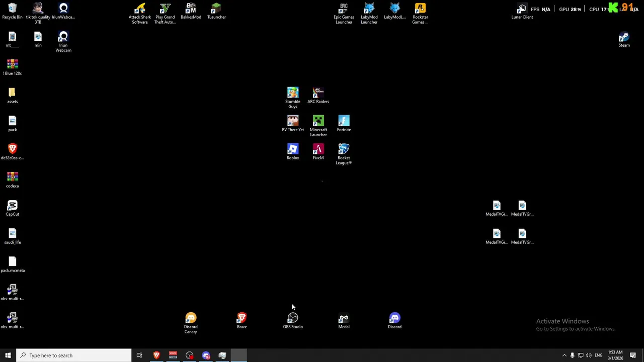Image resolution: width=644 pixels, height=362 pixels.
Task: Open Task View on the taskbar
Action: click(139, 355)
